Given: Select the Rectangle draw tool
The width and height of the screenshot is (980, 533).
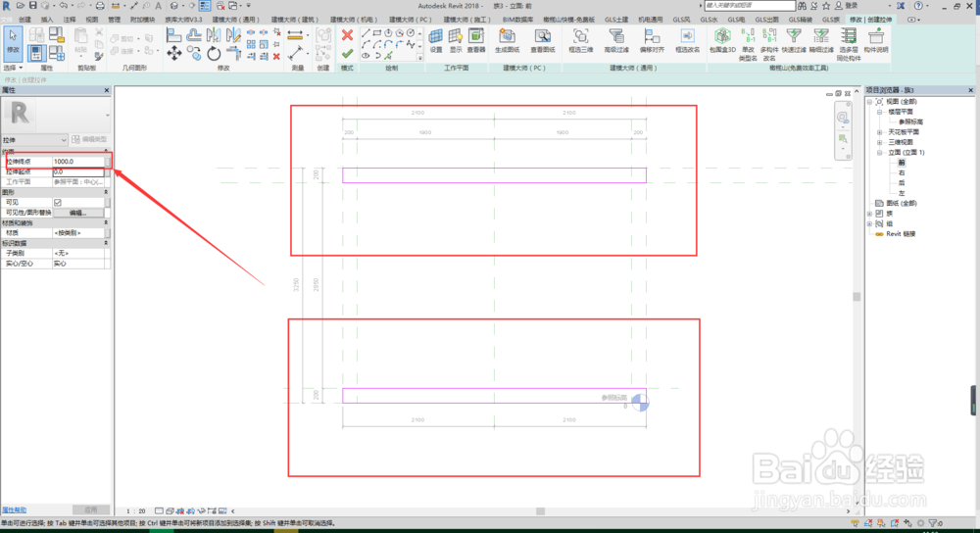Looking at the screenshot, I should point(377,32).
